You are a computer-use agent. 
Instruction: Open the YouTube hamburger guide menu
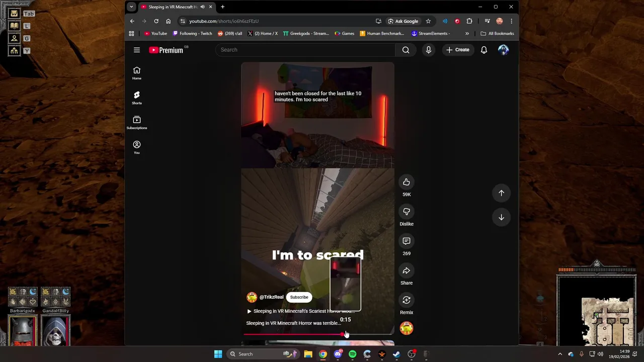tap(137, 50)
